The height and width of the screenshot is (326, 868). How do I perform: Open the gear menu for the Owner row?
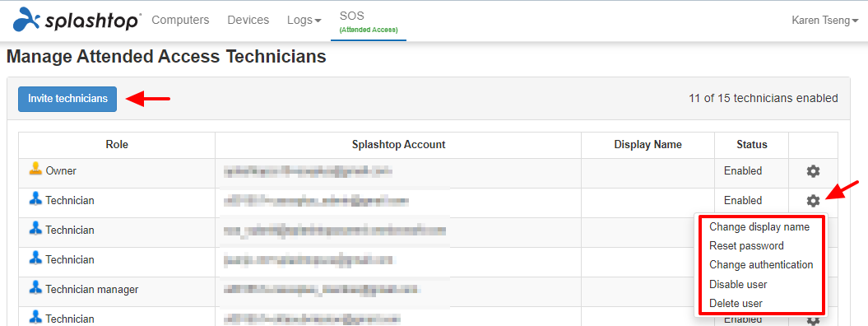813,171
